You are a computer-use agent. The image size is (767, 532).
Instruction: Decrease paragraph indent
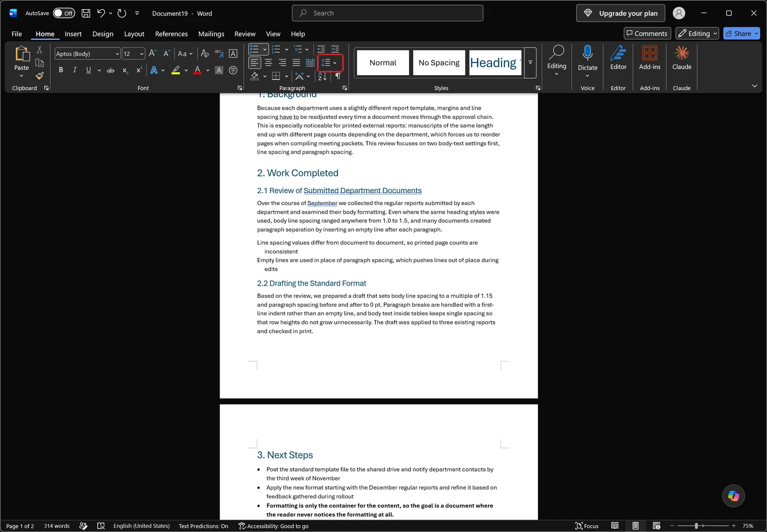pyautogui.click(x=321, y=49)
